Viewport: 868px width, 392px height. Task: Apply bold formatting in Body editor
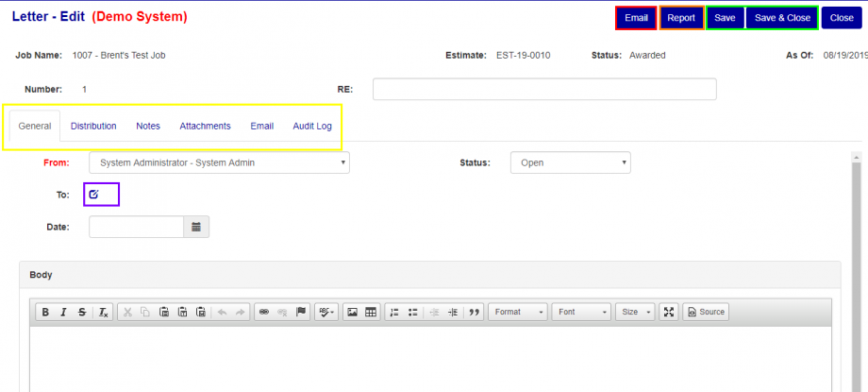(x=45, y=312)
